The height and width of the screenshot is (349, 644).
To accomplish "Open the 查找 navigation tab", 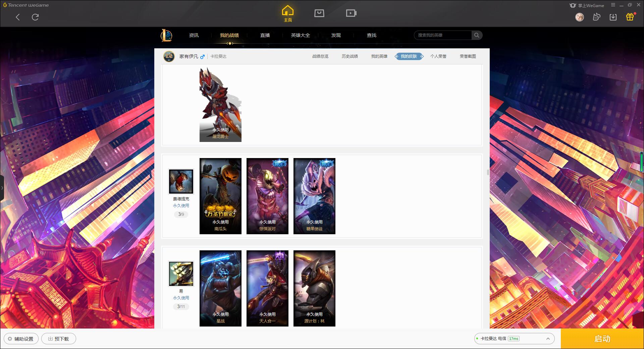I will 372,35.
